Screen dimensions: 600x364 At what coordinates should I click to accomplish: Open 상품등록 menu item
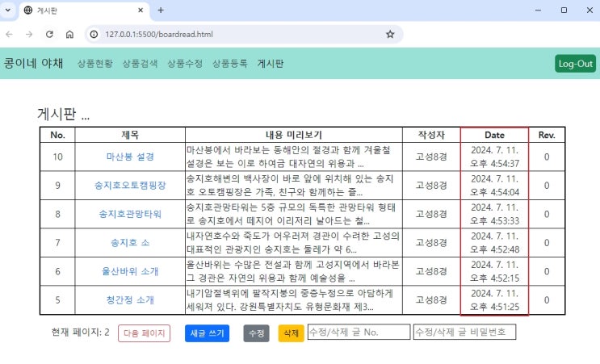tap(230, 64)
